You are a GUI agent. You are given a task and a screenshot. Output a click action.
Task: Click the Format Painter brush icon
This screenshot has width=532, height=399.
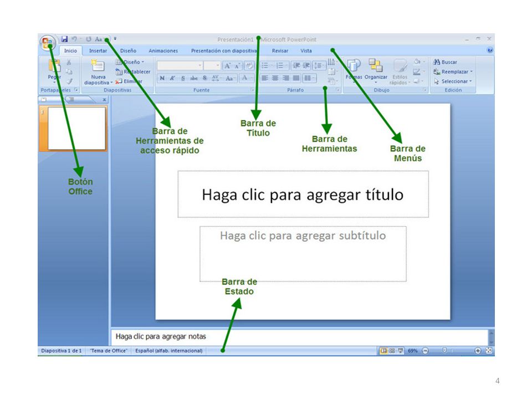(69, 81)
